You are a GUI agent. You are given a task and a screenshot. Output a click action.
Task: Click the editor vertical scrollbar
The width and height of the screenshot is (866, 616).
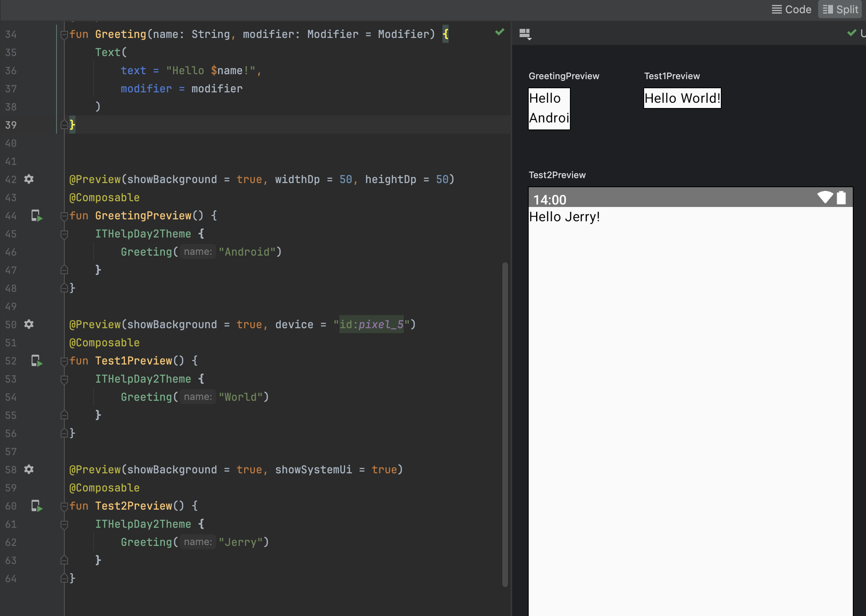[505, 424]
